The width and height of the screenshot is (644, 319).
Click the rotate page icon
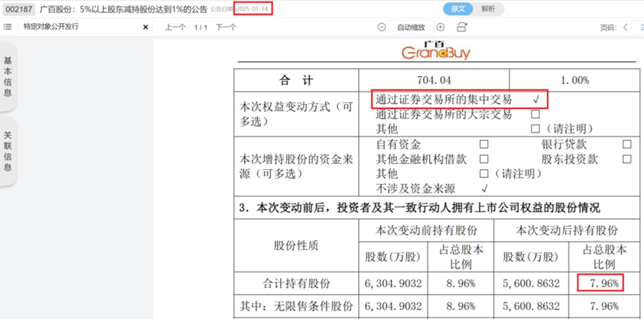coord(462,27)
